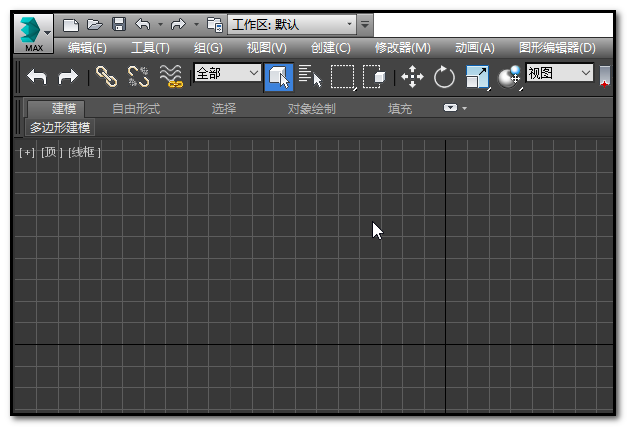Choose the Select and Rotate tool
Viewport: 627px width, 427px height.
tap(444, 77)
